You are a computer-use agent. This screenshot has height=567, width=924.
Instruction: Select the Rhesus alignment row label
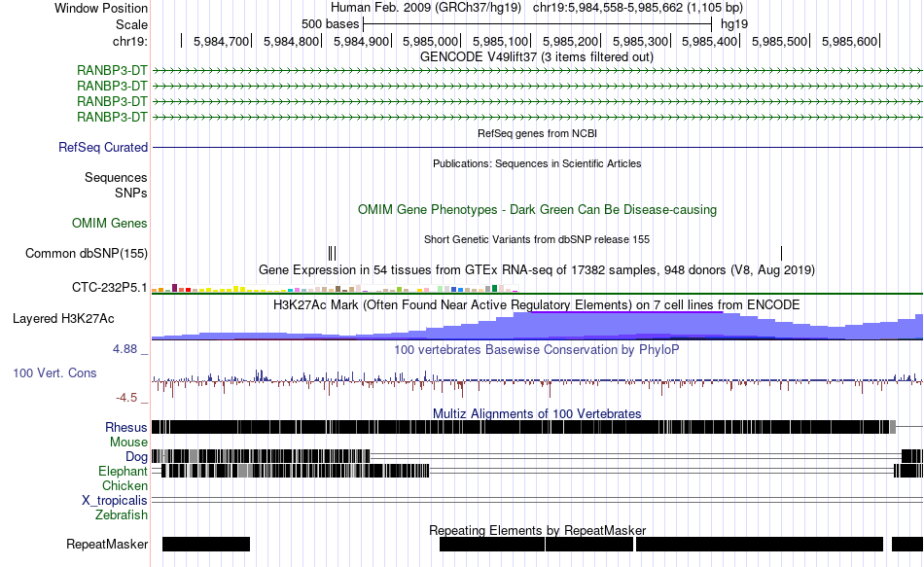pyautogui.click(x=126, y=427)
